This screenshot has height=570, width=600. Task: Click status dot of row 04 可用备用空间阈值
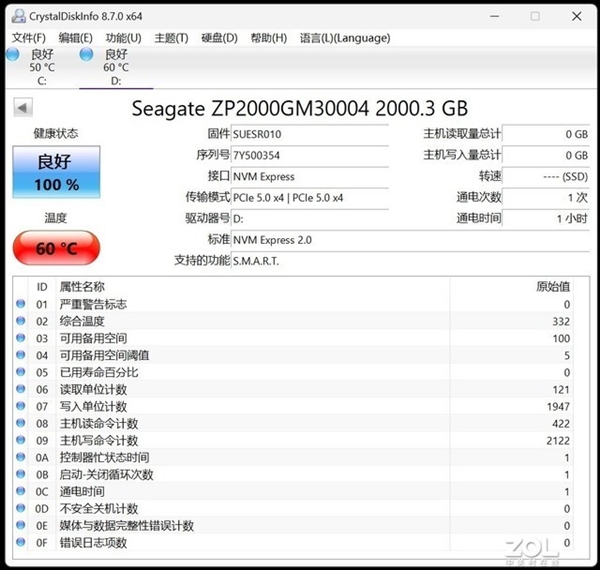point(21,355)
